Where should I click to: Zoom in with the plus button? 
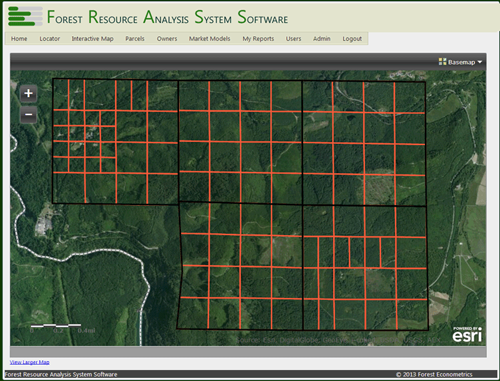[28, 93]
